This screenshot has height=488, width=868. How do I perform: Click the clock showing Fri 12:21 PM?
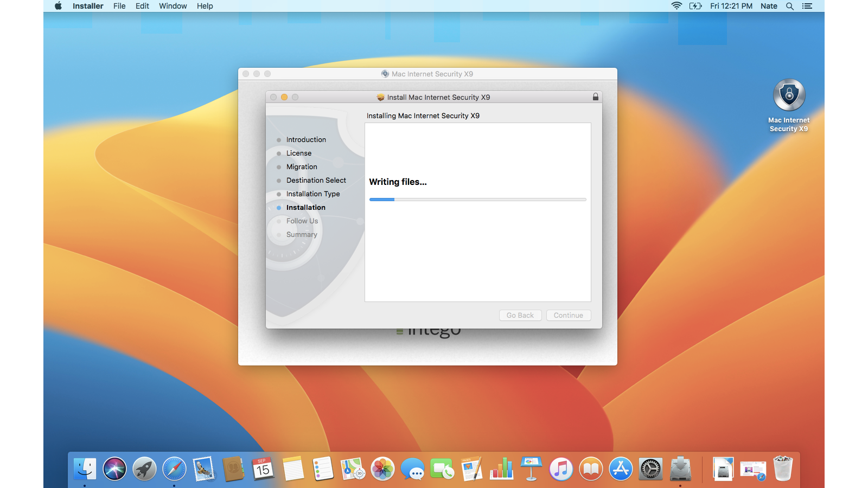point(731,6)
